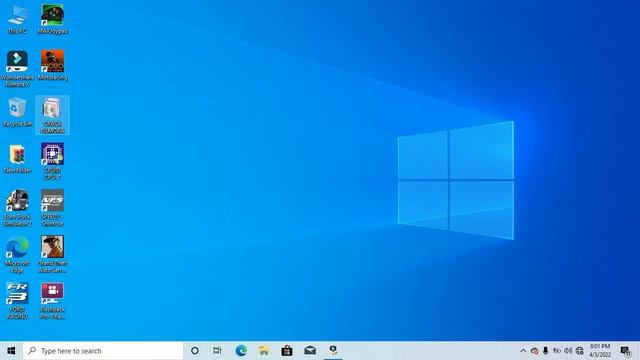Click the 'Type here to search' box
The height and width of the screenshot is (360, 640).
pyautogui.click(x=103, y=351)
